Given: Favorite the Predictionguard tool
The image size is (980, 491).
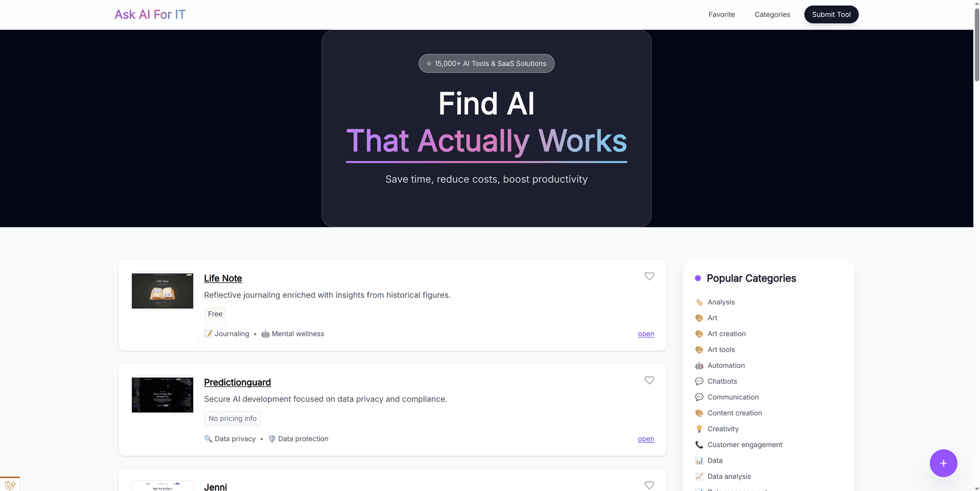Looking at the screenshot, I should coord(649,380).
